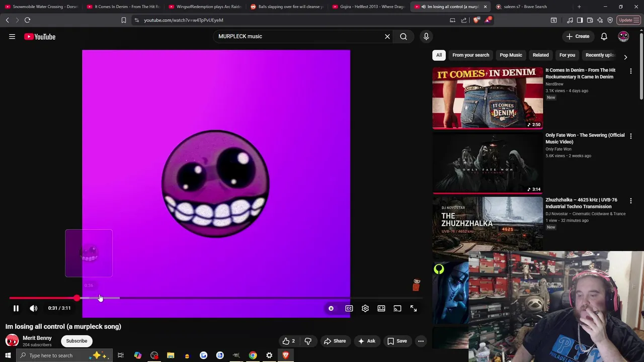Open the YouTube notifications bell
Viewport: 644px width, 362px height.
604,36
